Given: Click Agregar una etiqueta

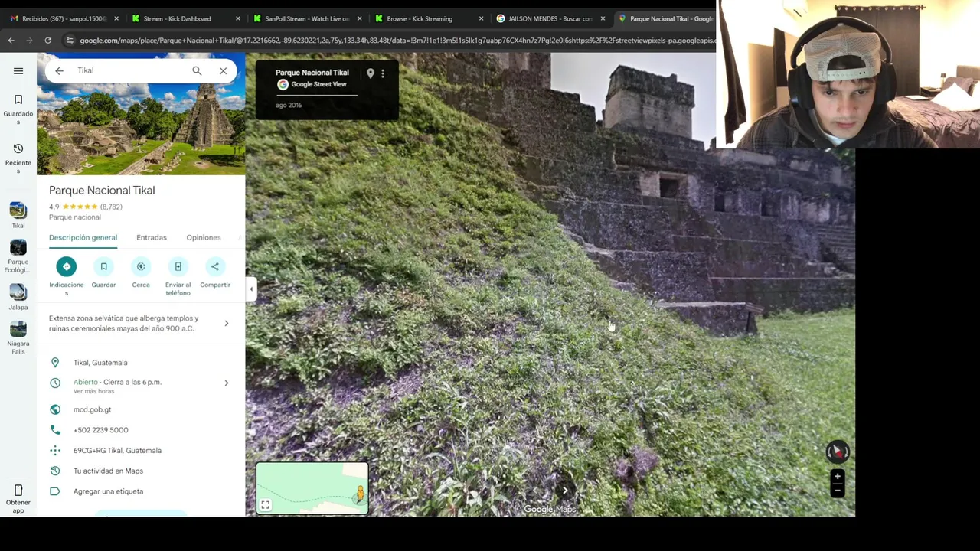Looking at the screenshot, I should [x=108, y=491].
